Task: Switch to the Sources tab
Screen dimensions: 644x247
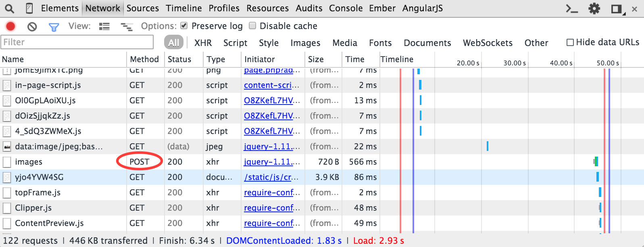Action: point(142,8)
